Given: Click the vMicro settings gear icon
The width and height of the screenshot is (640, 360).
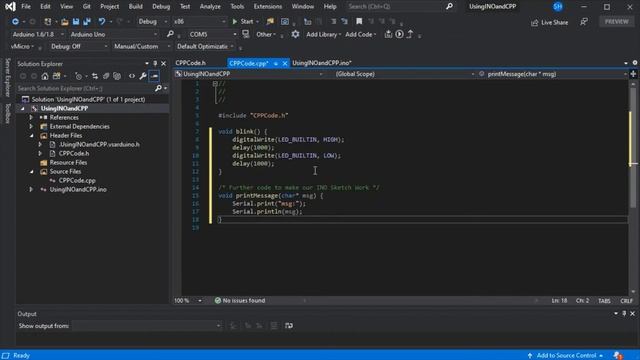Looking at the screenshot, I should (295, 34).
